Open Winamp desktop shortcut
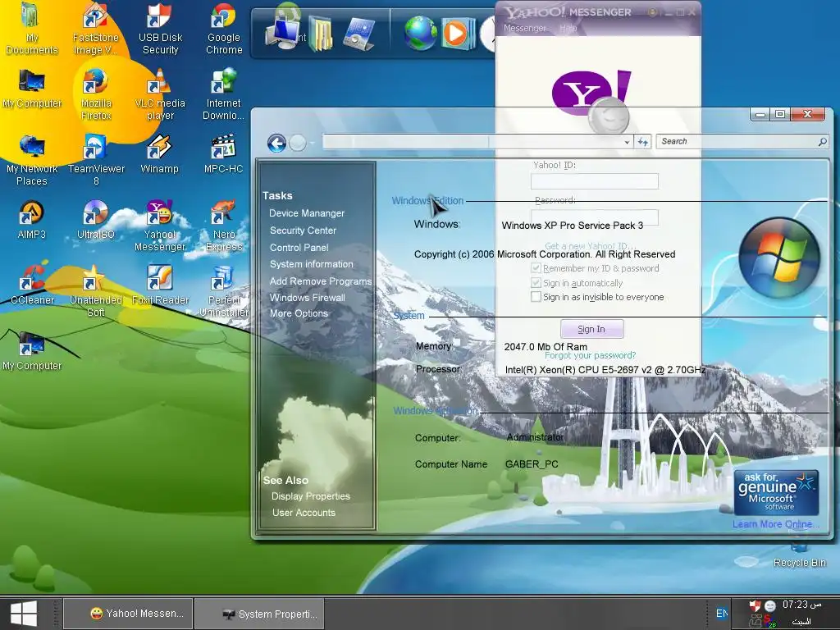The image size is (840, 630). 160,154
